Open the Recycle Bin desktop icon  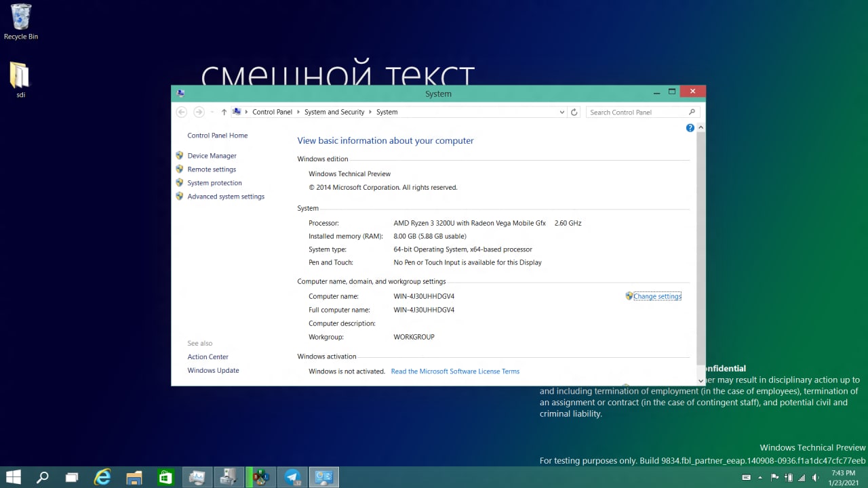(x=20, y=22)
